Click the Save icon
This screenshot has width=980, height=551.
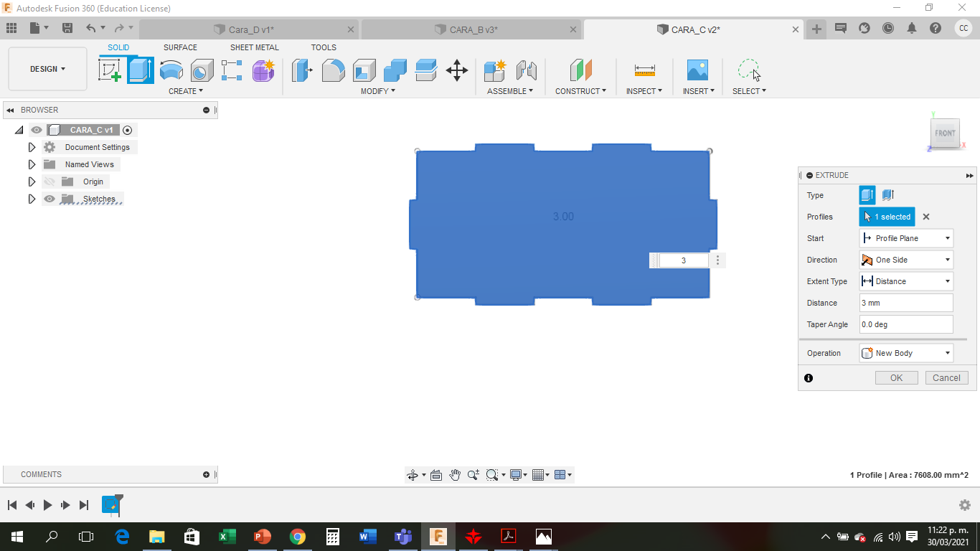point(67,28)
